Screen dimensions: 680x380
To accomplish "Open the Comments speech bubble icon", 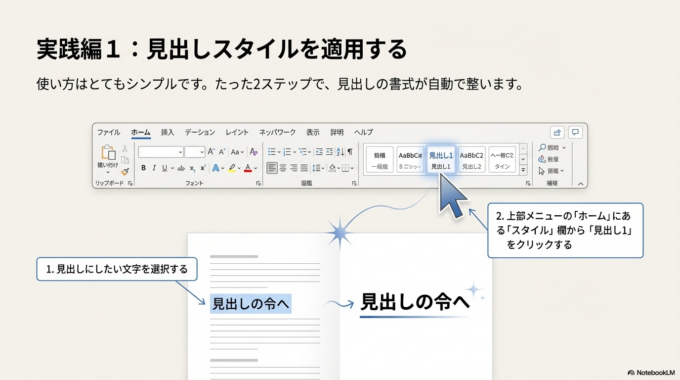I will pyautogui.click(x=575, y=132).
